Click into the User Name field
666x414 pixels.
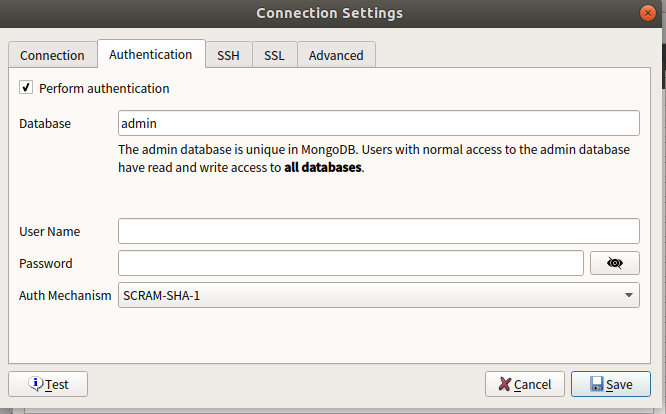[378, 231]
